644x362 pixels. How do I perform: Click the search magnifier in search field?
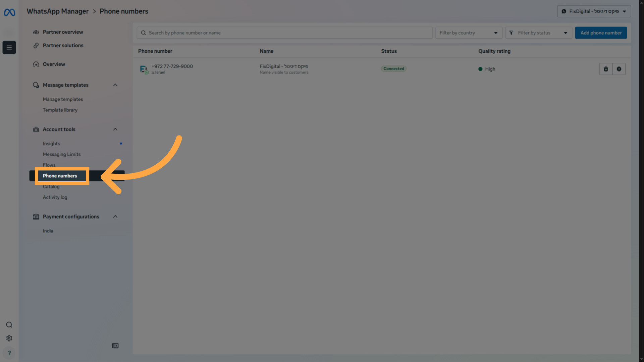(x=143, y=33)
